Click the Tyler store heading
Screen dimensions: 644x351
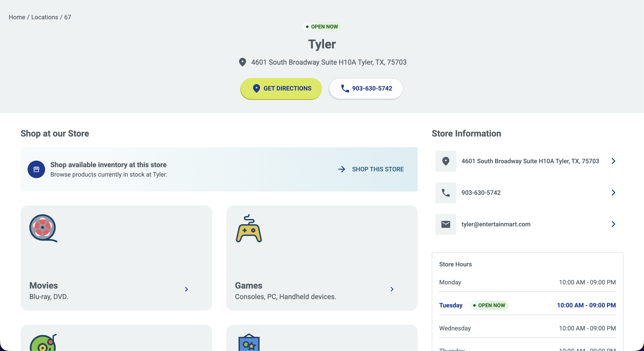pos(322,44)
